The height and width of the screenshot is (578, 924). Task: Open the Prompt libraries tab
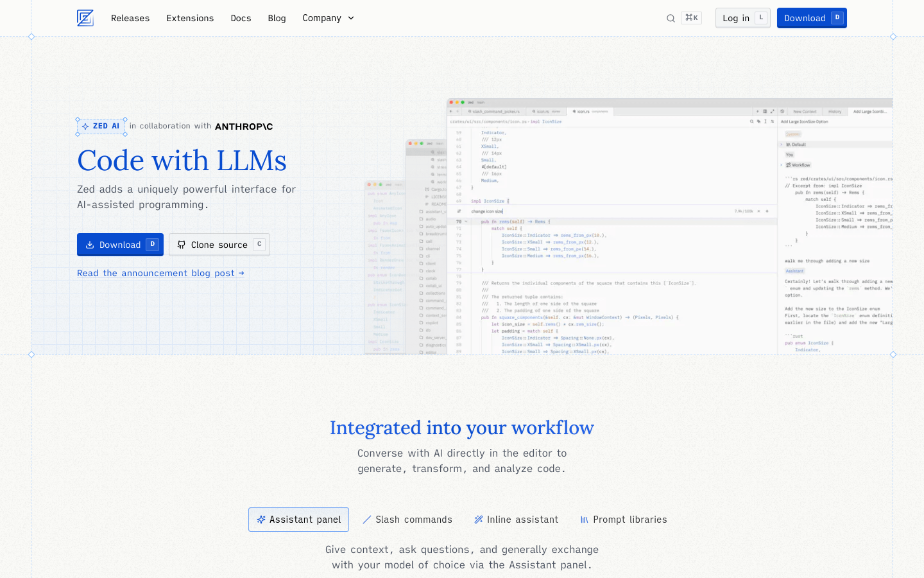coord(624,520)
